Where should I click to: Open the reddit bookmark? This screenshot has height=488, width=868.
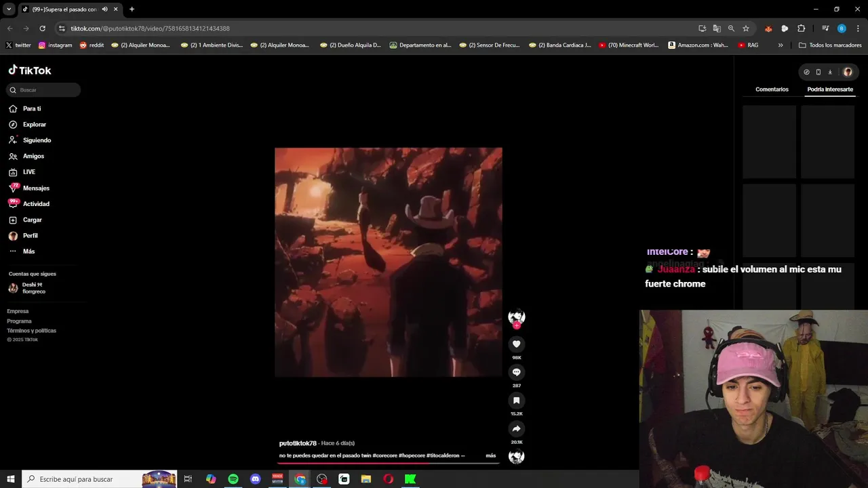[x=92, y=45]
